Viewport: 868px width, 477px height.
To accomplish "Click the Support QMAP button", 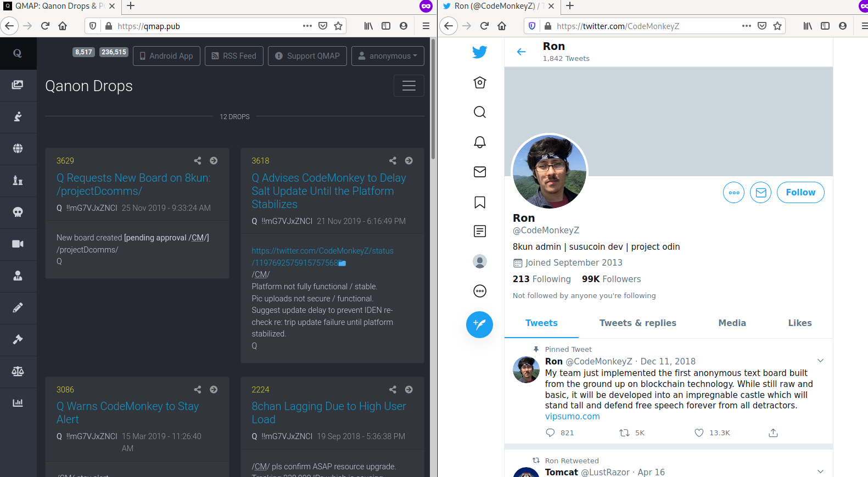I will pos(307,56).
